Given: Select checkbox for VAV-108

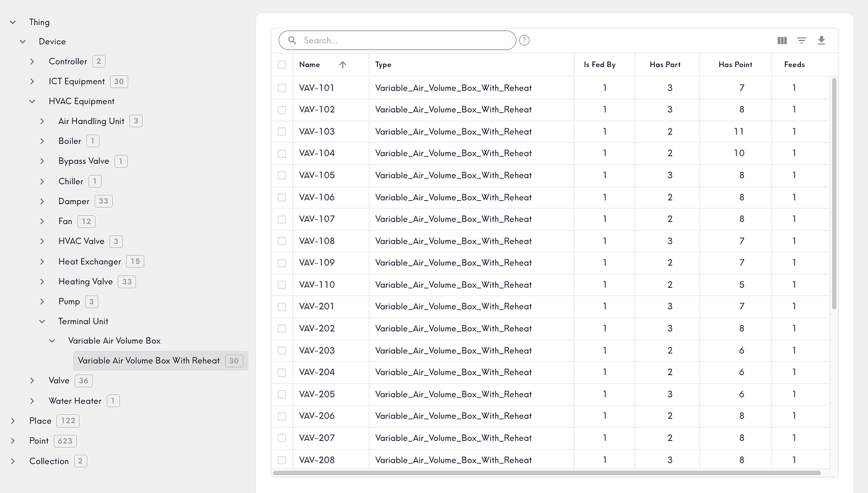Looking at the screenshot, I should click(282, 241).
